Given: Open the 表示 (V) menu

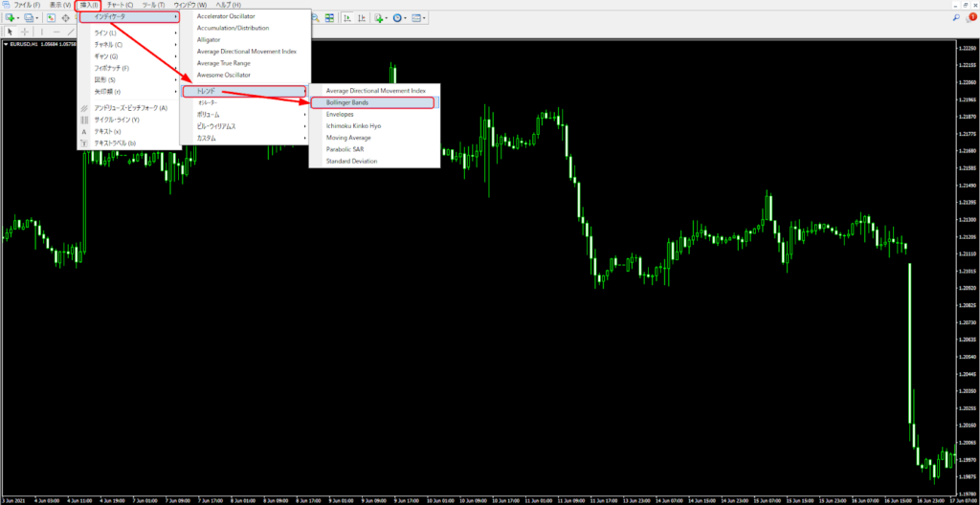Looking at the screenshot, I should point(60,5).
